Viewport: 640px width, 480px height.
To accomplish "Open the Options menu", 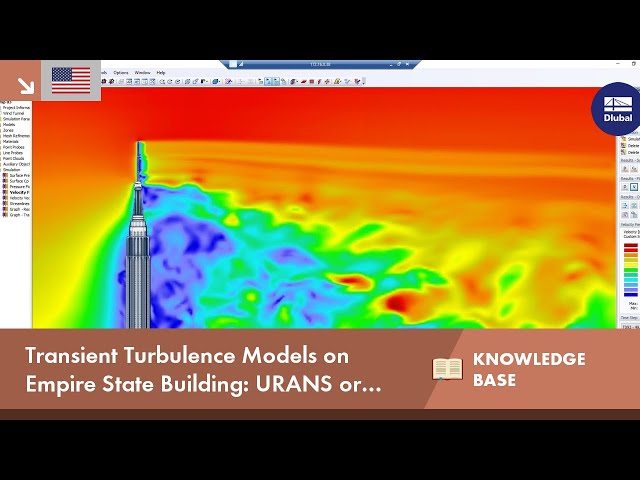I will tap(121, 73).
